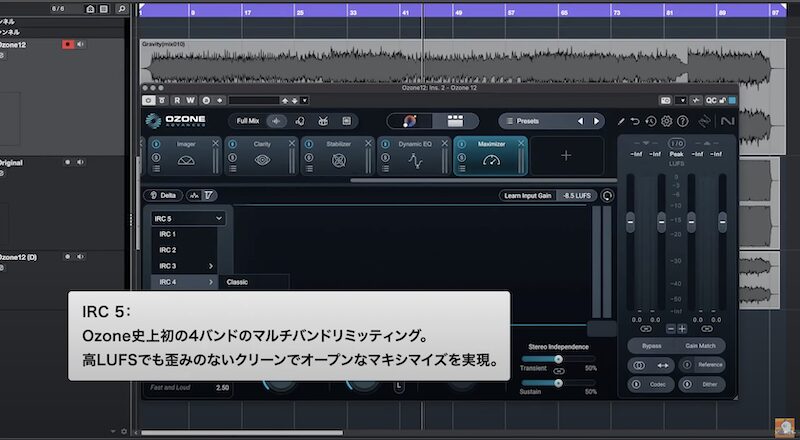
Task: Select the Maximizer gauge icon
Action: point(491,161)
